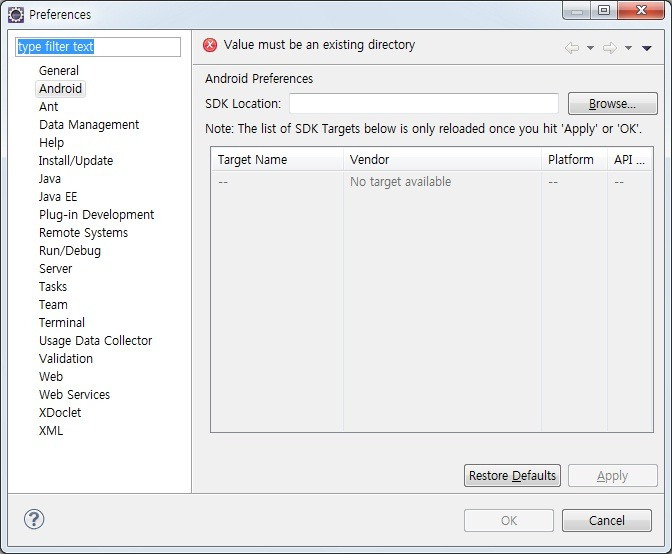This screenshot has height=554, width=672.
Task: Select Team preferences category
Action: [53, 305]
